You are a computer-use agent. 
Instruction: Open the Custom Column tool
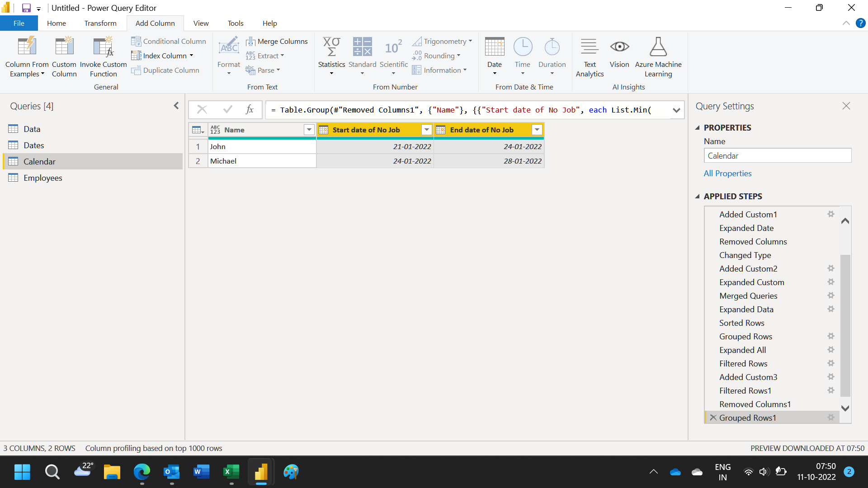64,56
